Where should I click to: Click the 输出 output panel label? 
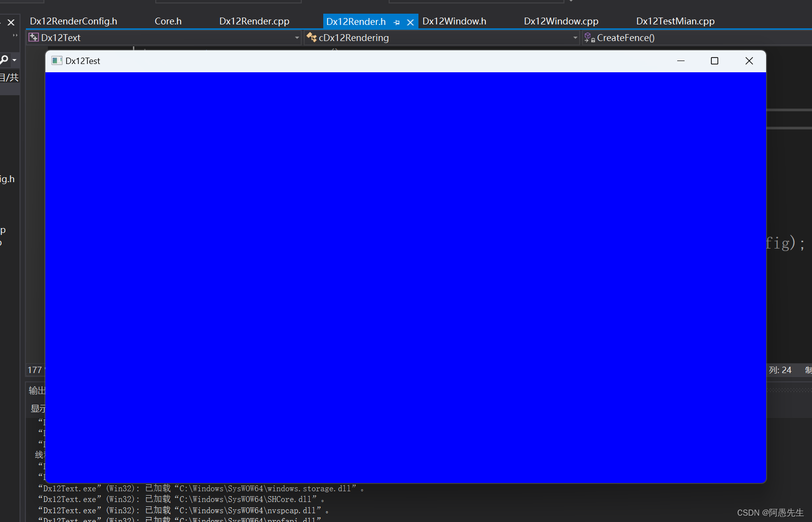(37, 390)
